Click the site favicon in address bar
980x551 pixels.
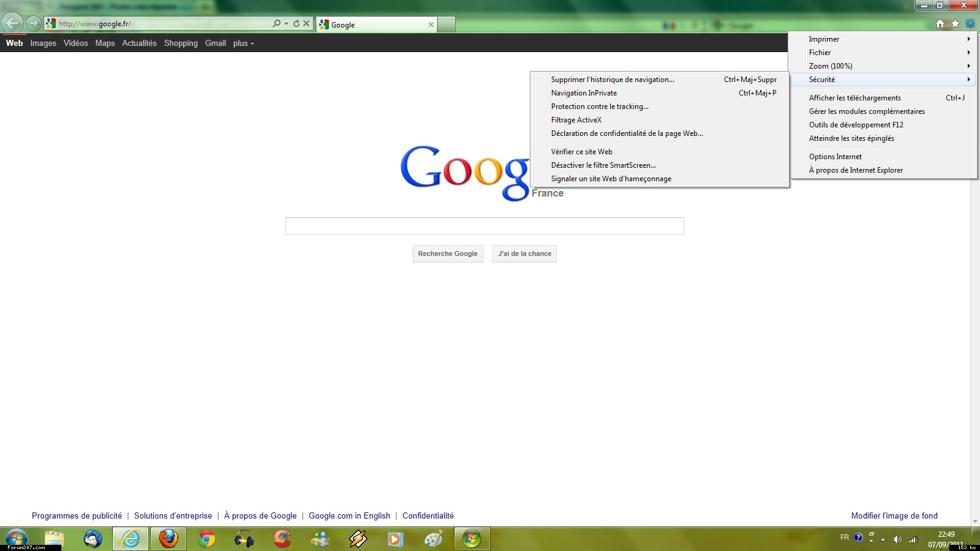tap(51, 24)
